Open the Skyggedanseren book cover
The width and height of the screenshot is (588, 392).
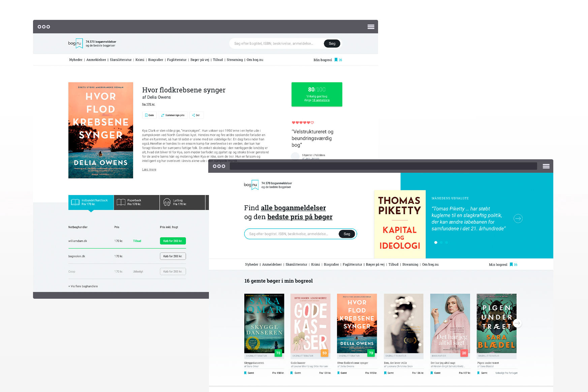click(264, 323)
